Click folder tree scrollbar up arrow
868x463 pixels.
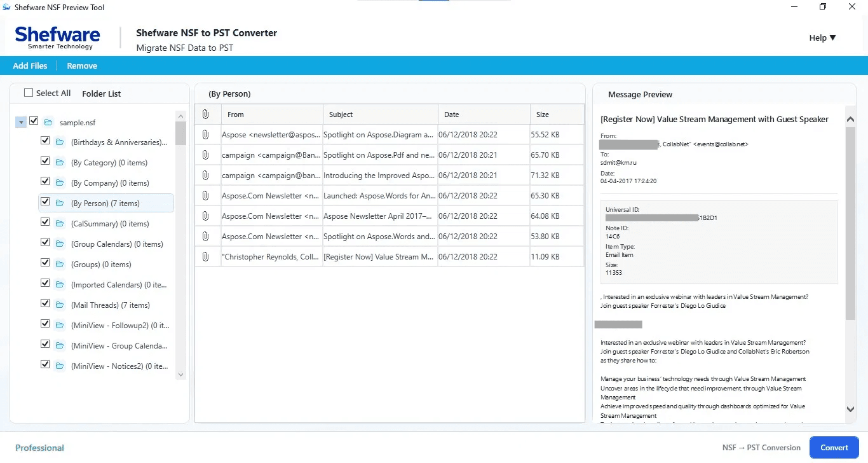point(181,115)
